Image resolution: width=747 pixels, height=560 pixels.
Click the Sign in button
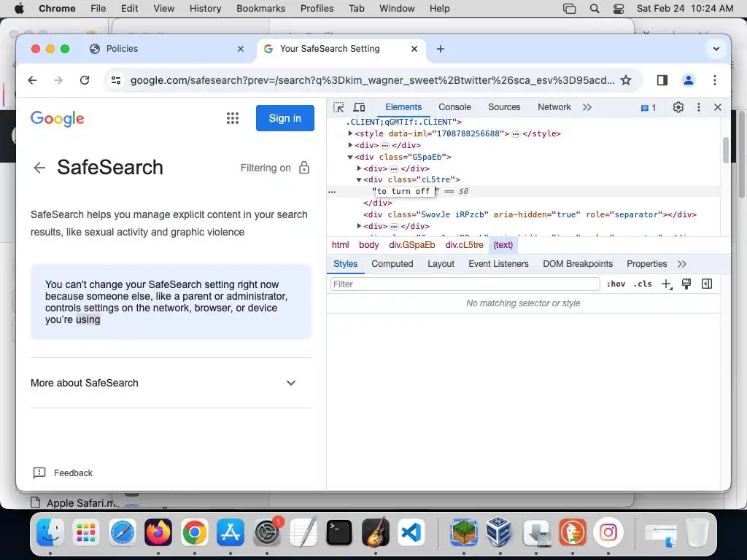[285, 118]
